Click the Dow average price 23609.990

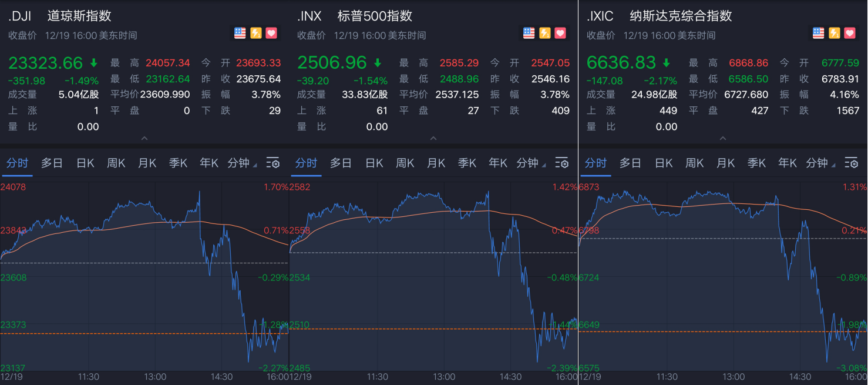click(165, 95)
